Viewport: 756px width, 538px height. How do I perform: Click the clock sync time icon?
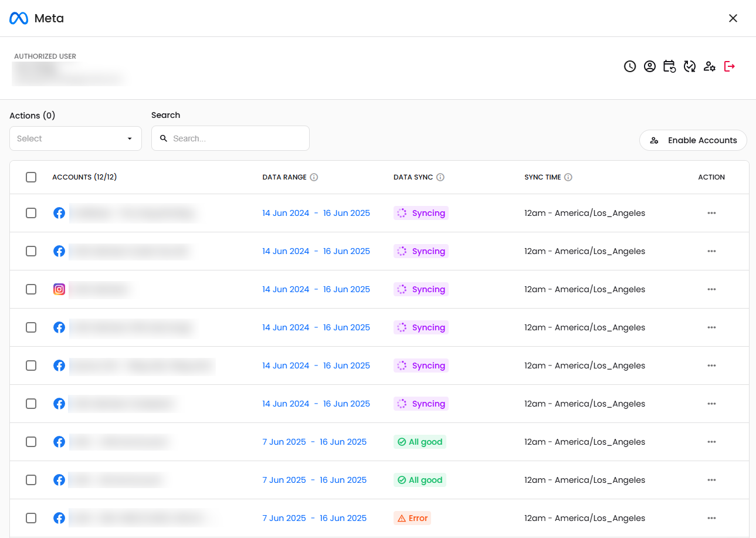point(630,66)
